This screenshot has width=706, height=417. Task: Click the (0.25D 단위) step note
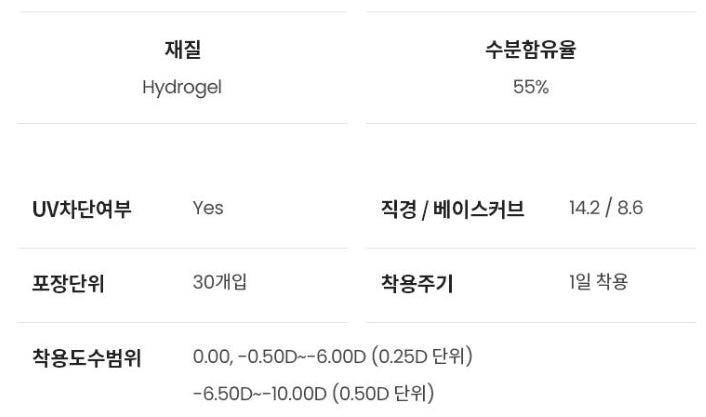point(421,356)
